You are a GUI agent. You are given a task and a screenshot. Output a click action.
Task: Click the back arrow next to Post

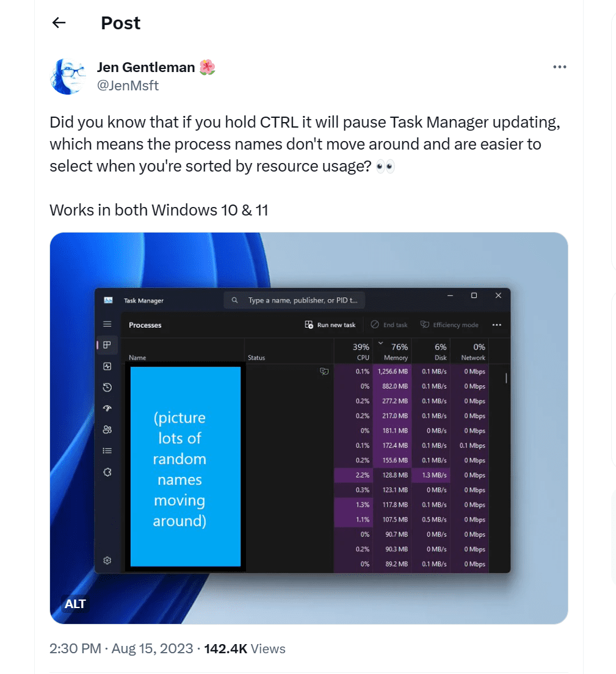59,23
